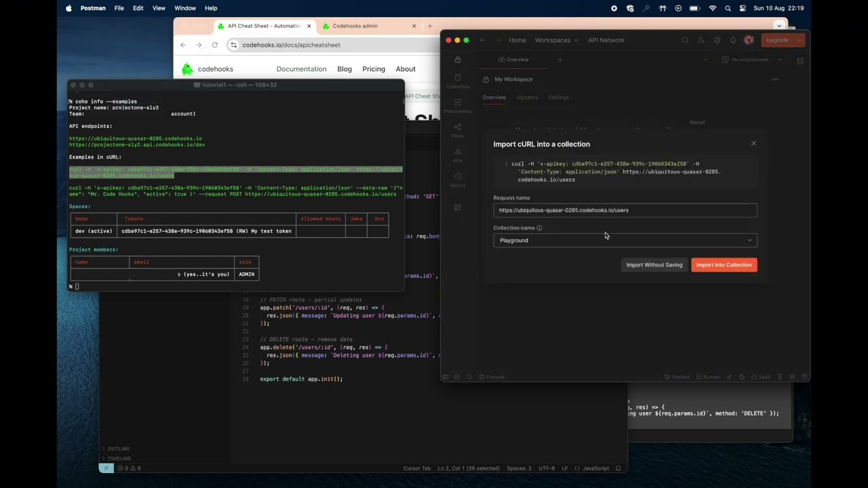
Task: Open the Collection name Playground dropdown
Action: pos(625,240)
